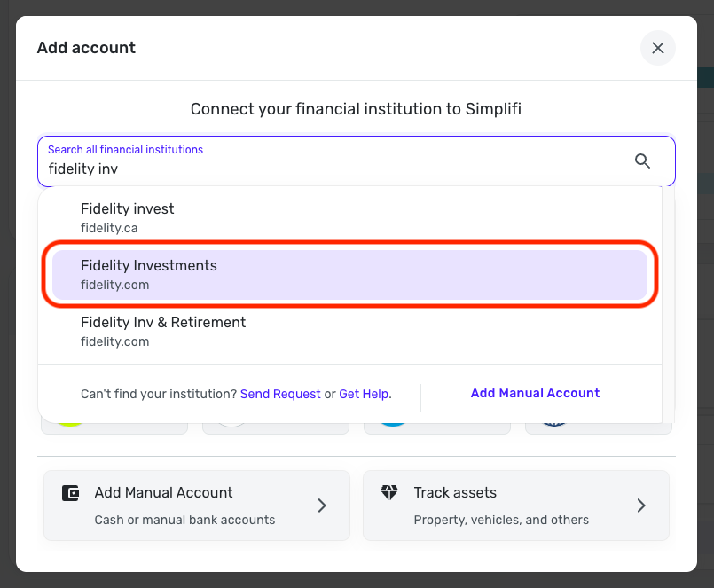Screen dimensions: 714x588
Task: Click the diamond icon beside Track assets
Action: point(389,492)
